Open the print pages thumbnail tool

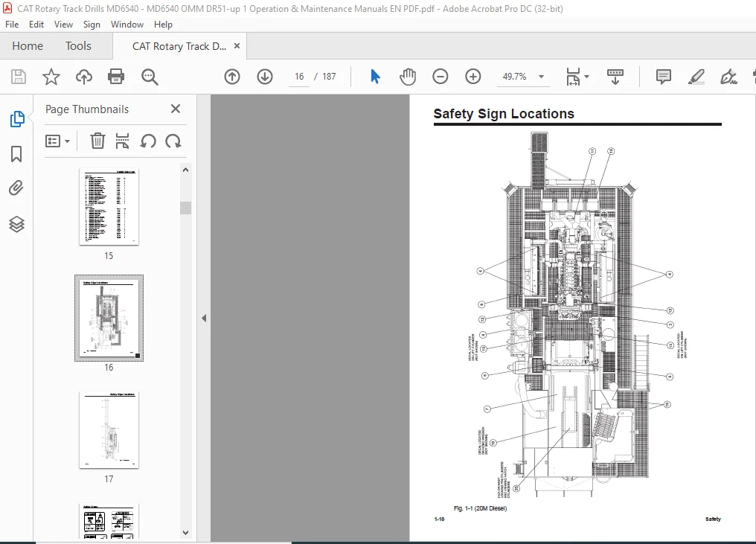(123, 141)
